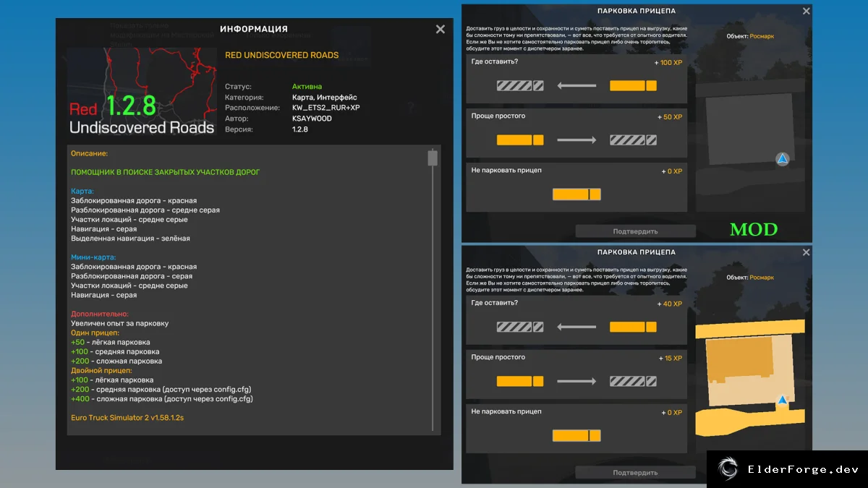Image resolution: width=868 pixels, height=488 pixels.
Task: Click Подтвердить in the yellow-map parking dialog
Action: click(635, 472)
